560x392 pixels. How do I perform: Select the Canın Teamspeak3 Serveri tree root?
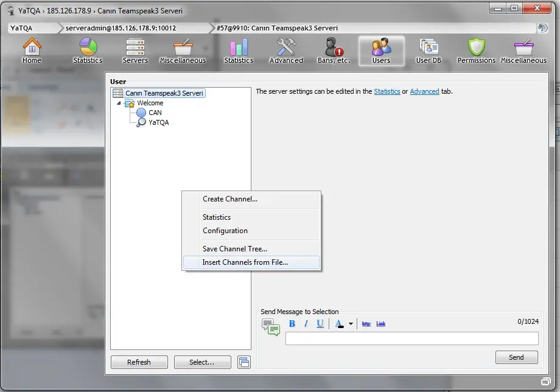tap(159, 93)
